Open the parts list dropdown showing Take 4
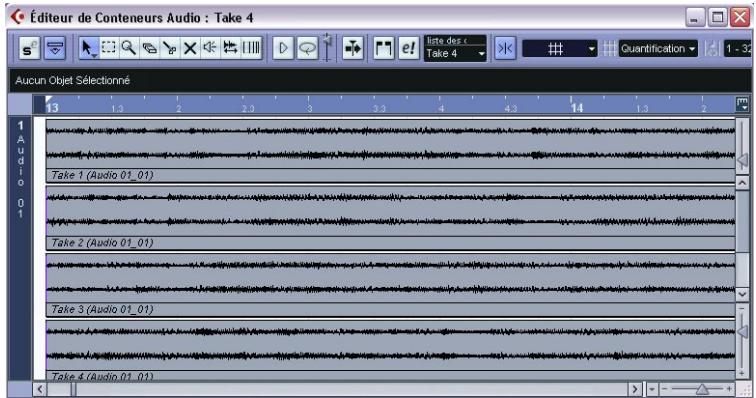Image resolution: width=756 pixels, height=398 pixels. coord(455,54)
